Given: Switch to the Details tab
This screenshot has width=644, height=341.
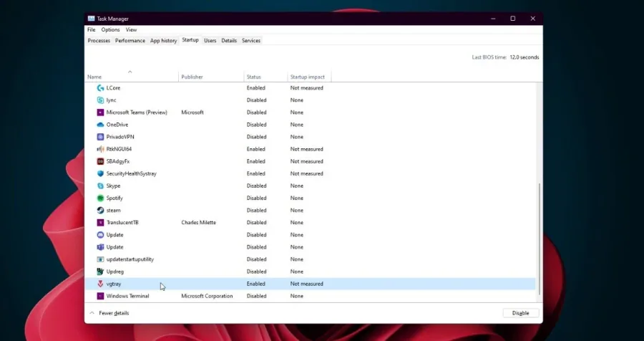Looking at the screenshot, I should [x=229, y=40].
